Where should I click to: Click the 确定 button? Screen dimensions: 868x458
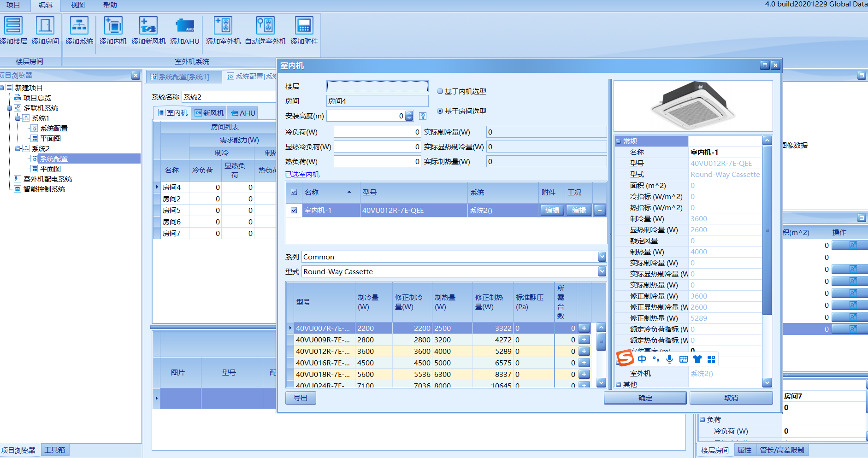[x=645, y=398]
